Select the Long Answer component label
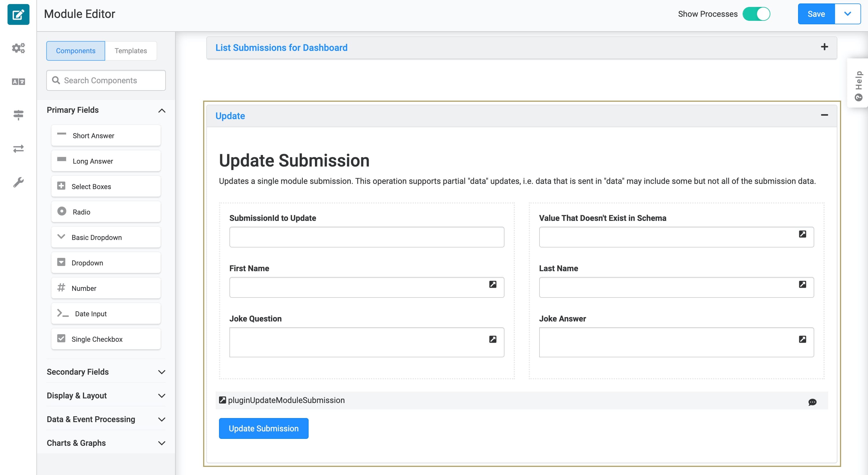The image size is (868, 475). (93, 161)
